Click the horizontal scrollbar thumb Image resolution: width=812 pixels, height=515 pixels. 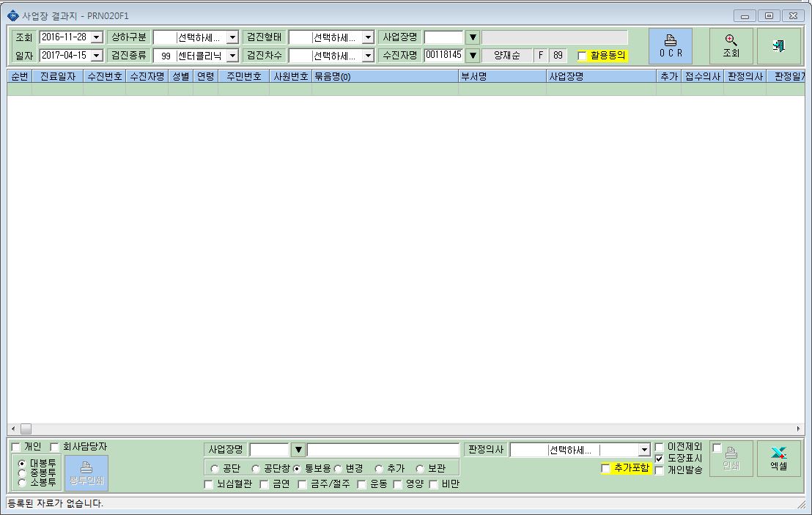coord(26,429)
